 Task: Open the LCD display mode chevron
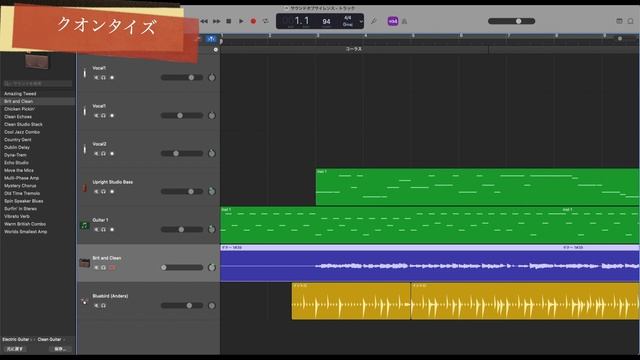[361, 21]
